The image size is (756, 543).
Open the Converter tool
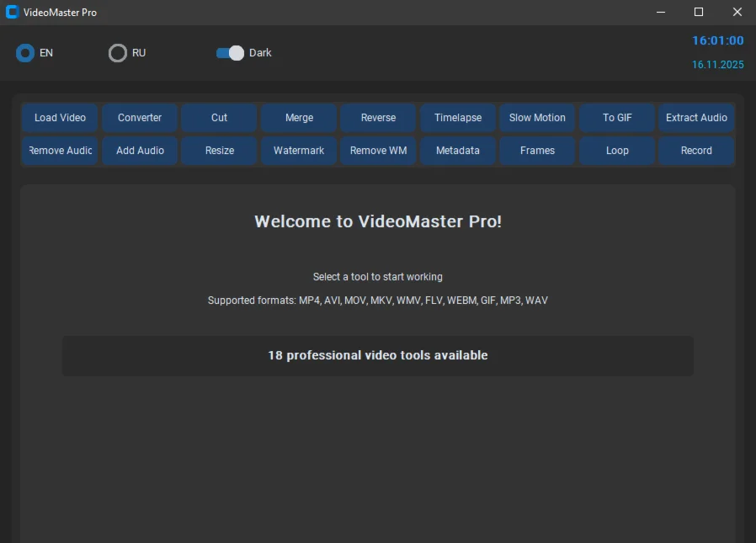click(139, 118)
